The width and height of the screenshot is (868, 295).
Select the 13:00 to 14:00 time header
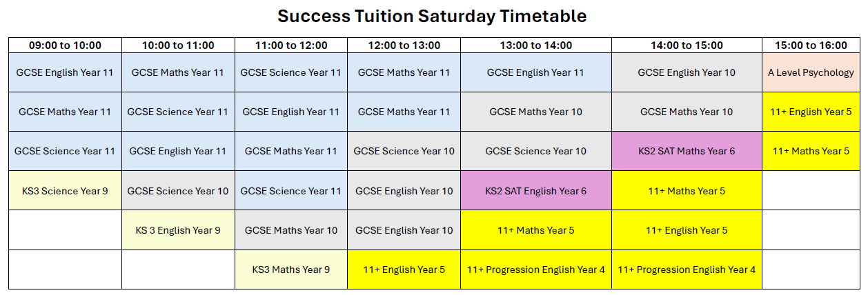click(x=536, y=45)
